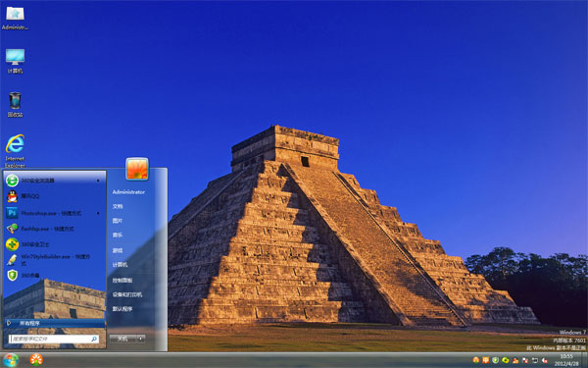The height and width of the screenshot is (368, 588).
Task: Open flashfxp.exe shortcut in Start menu
Action: click(54, 229)
